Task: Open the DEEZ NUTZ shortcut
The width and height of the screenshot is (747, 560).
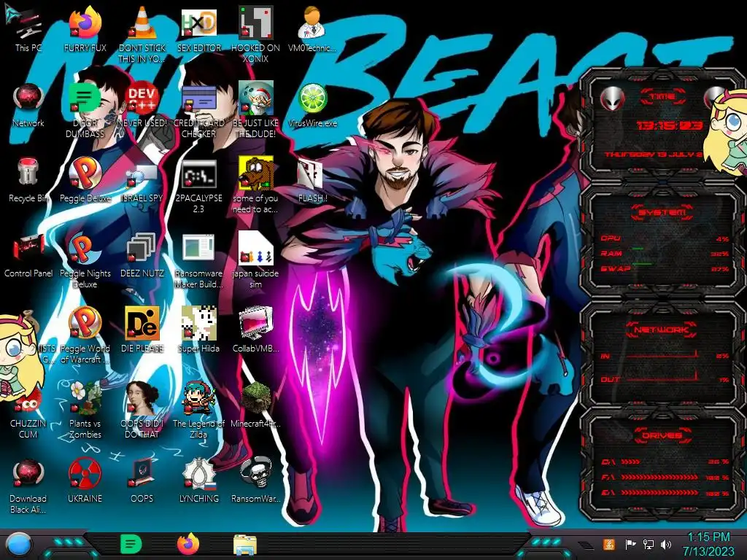Action: (x=142, y=255)
